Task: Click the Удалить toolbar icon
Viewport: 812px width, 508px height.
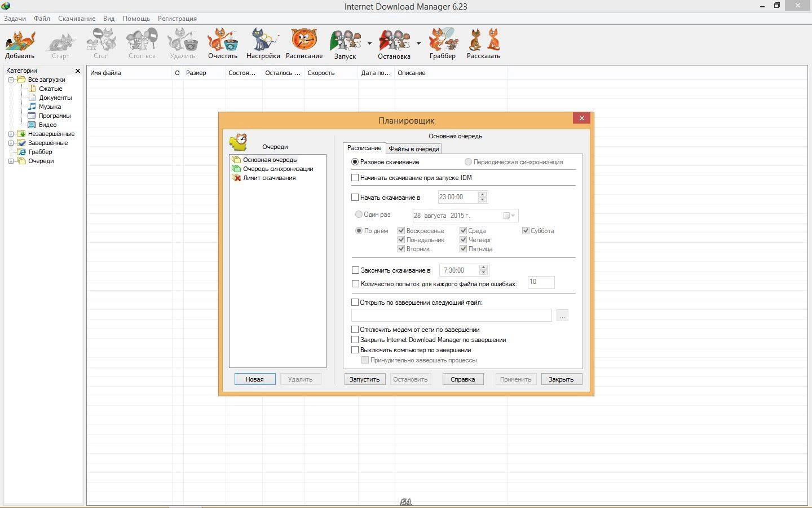Action: [182, 44]
